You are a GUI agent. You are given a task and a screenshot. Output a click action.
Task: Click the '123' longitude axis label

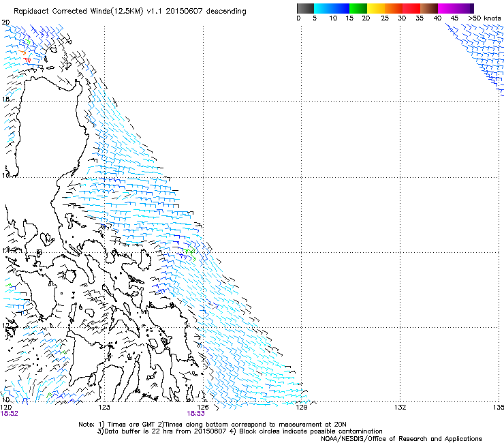click(104, 408)
